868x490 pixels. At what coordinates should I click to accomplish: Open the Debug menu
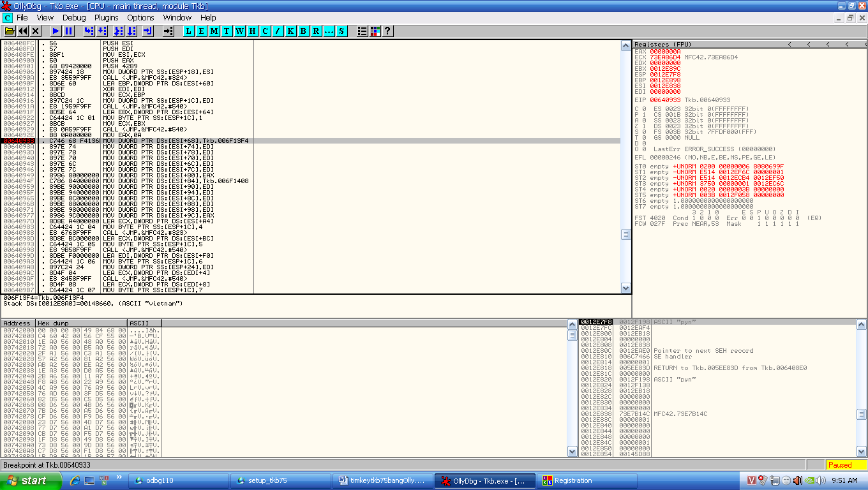pyautogui.click(x=74, y=17)
